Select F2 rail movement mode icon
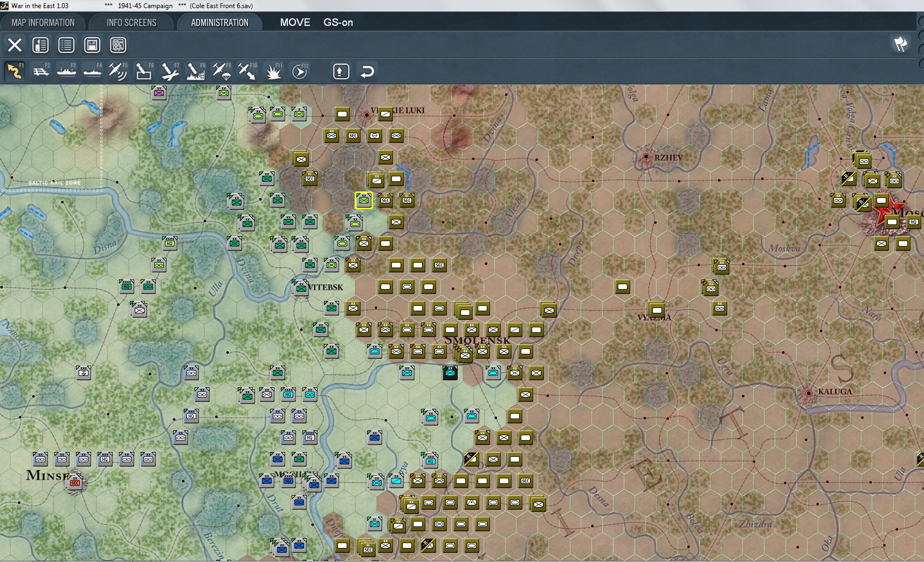924x562 pixels. click(x=40, y=71)
